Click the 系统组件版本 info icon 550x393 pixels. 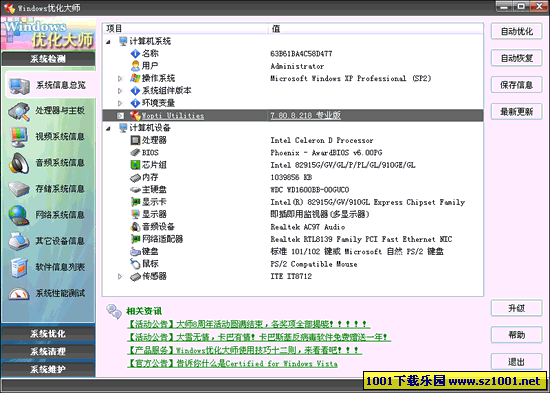pos(135,91)
